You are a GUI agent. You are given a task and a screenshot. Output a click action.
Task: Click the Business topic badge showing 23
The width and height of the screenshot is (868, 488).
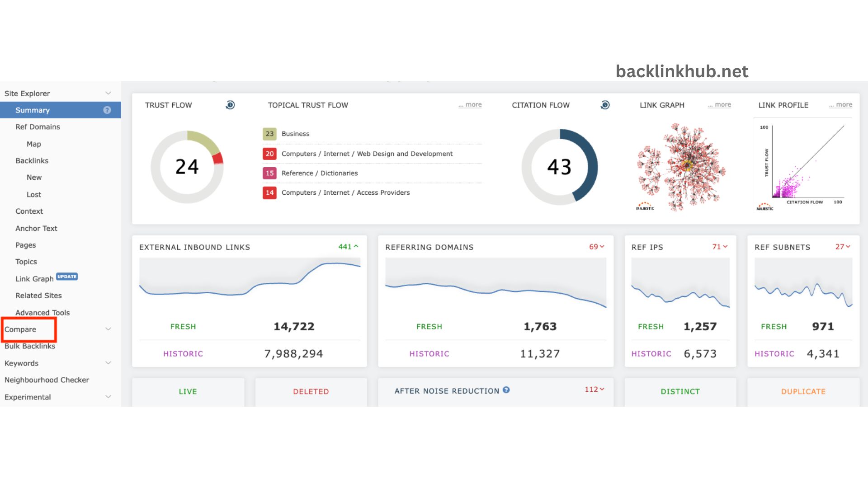pos(269,134)
